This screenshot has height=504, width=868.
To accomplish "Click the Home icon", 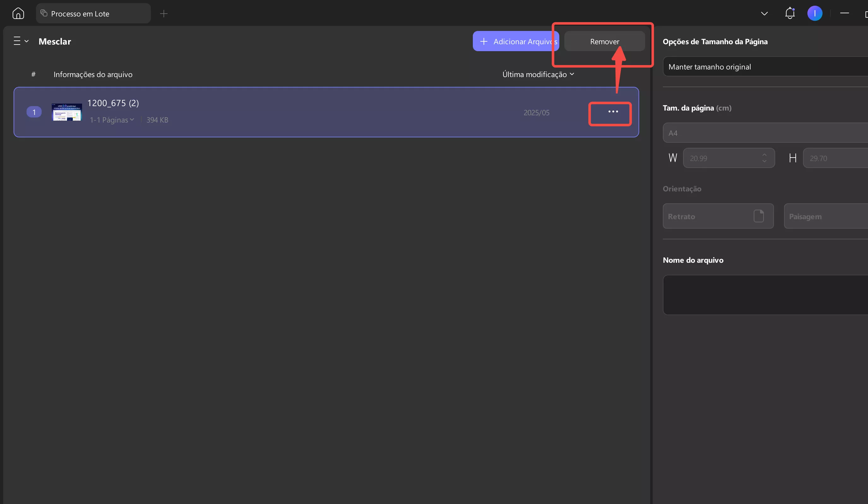I will [x=18, y=14].
